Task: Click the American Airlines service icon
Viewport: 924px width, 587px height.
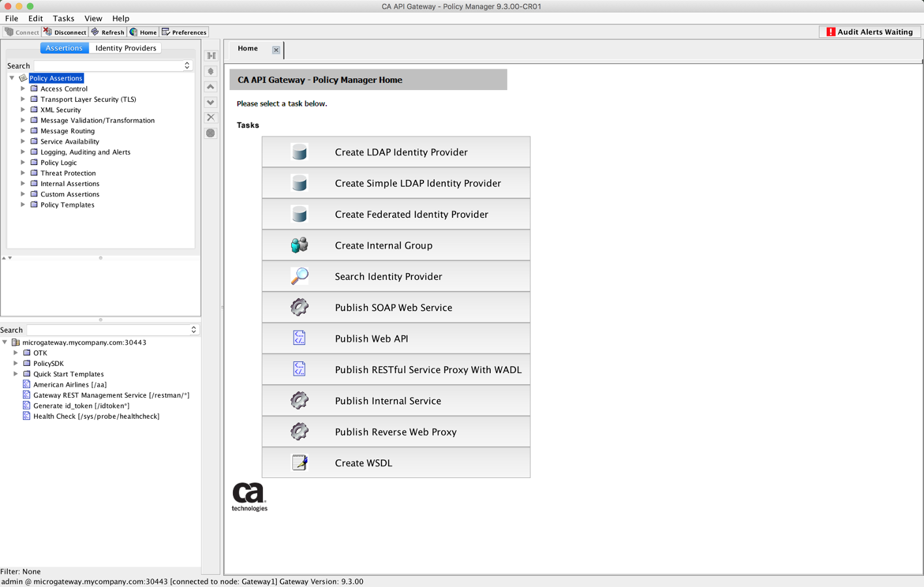Action: [27, 385]
